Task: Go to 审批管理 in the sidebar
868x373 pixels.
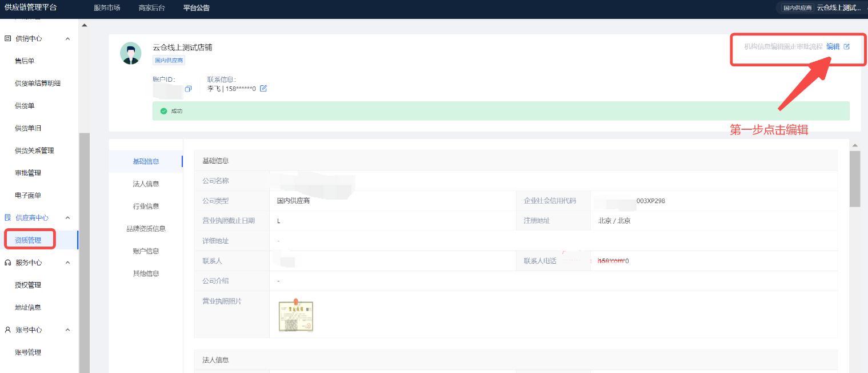Action: (x=28, y=173)
